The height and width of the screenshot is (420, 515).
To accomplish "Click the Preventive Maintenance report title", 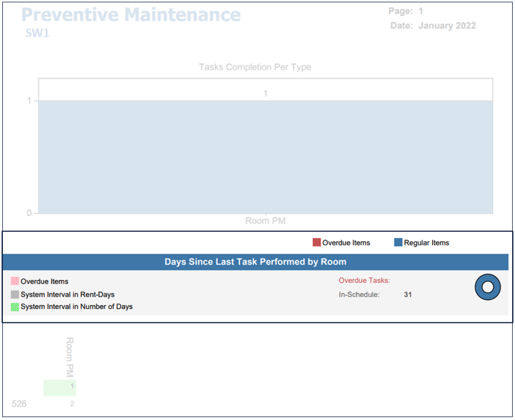I will click(x=131, y=14).
